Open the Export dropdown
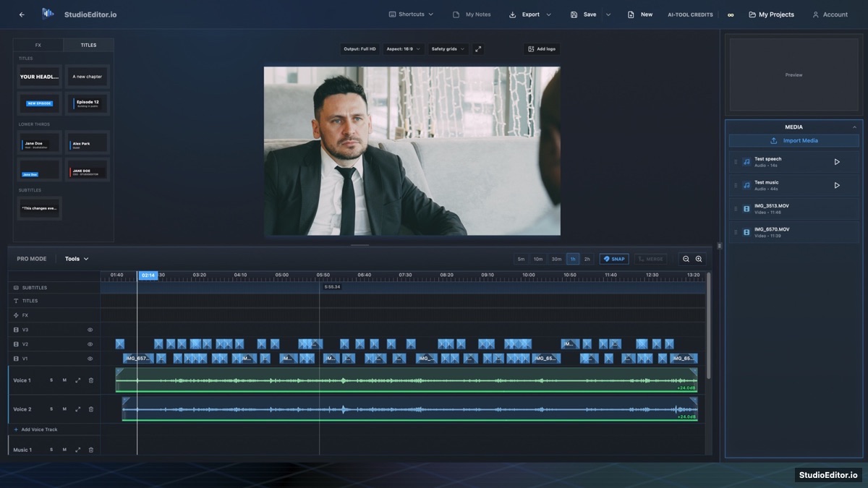868x488 pixels. click(530, 14)
